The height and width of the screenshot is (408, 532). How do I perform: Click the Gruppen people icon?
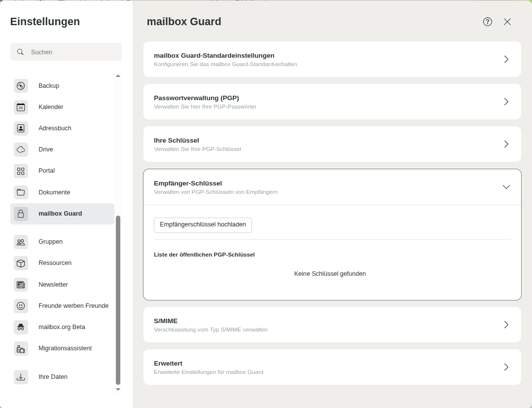pos(21,242)
